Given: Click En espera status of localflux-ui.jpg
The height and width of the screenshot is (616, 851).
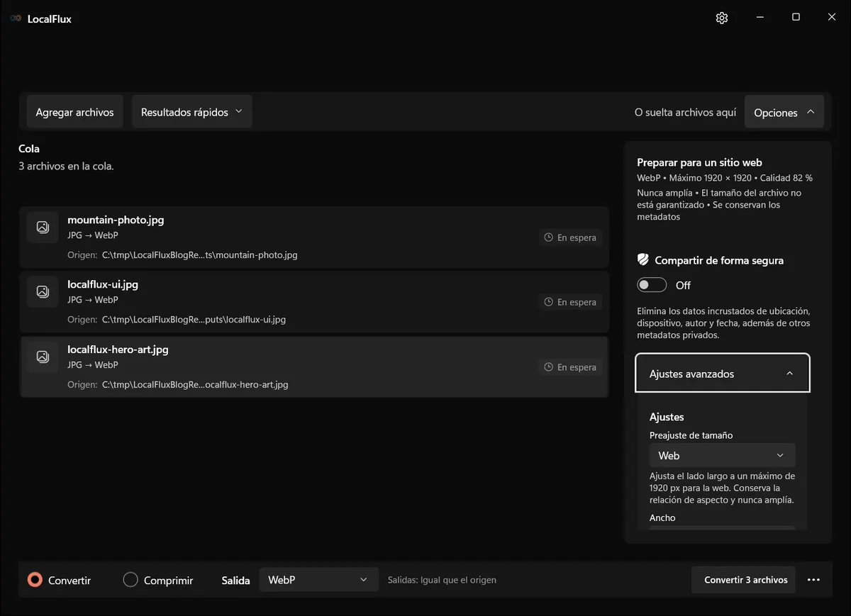Looking at the screenshot, I should 570,302.
